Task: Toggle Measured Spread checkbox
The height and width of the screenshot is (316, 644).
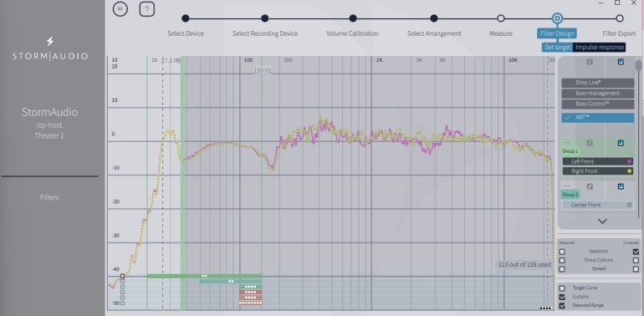Action: tap(562, 269)
